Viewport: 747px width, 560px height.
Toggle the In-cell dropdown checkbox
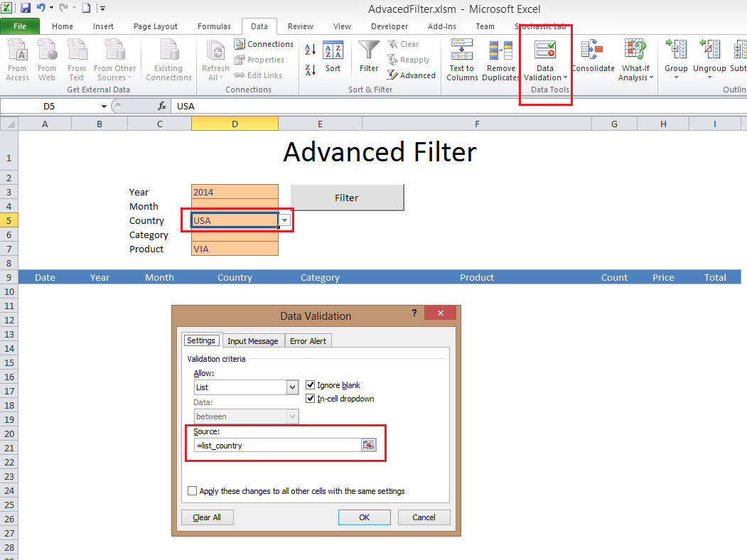click(x=311, y=399)
